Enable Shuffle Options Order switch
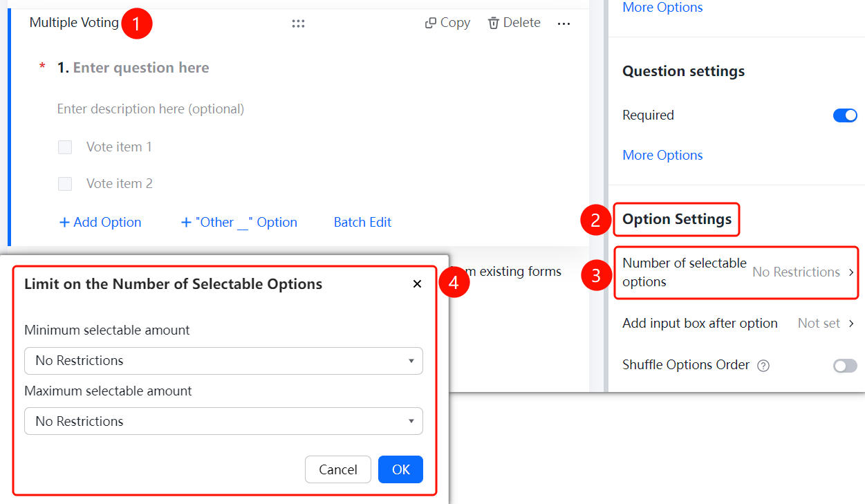This screenshot has width=865, height=504. click(845, 366)
